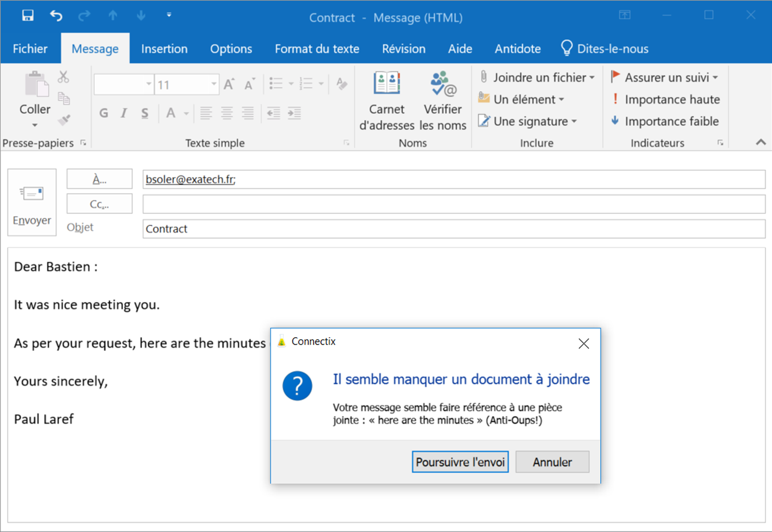Click into the Cc recipient field
Screen dimensions: 772x532
coord(453,204)
